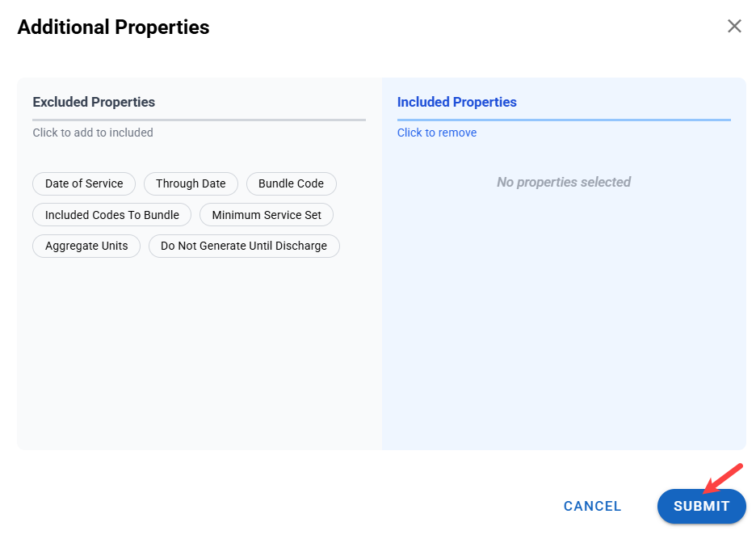Close the Additional Properties dialog

(x=734, y=26)
